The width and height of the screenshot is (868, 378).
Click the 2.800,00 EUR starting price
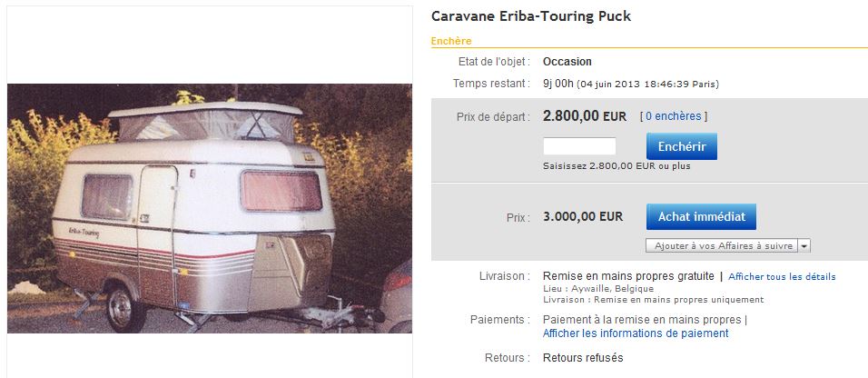[x=585, y=116]
